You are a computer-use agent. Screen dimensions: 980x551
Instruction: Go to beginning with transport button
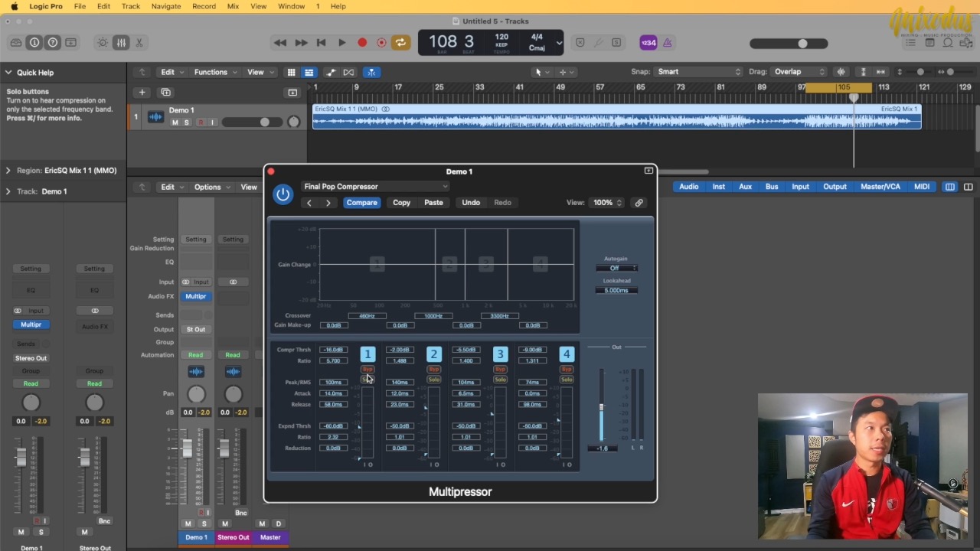click(x=322, y=43)
